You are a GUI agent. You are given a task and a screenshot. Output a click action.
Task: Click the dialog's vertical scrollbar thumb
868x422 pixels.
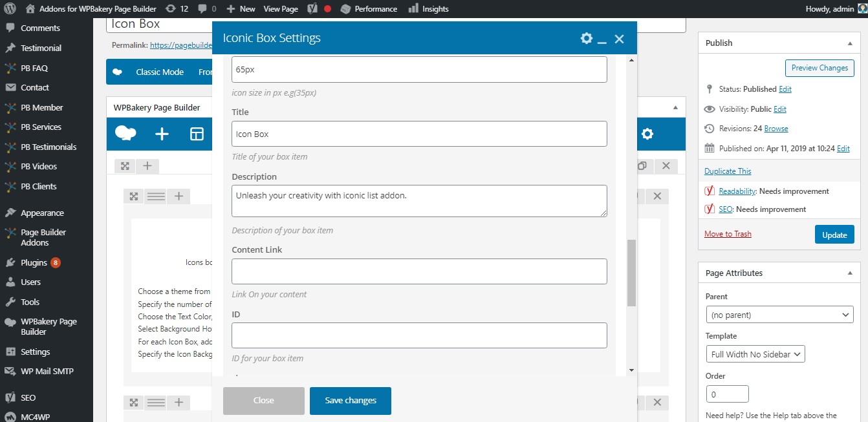(631, 273)
